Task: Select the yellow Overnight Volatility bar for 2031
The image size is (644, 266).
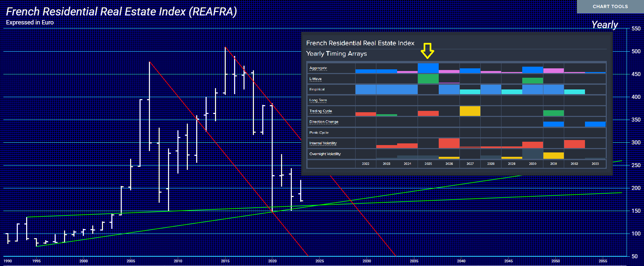Action: pos(553,155)
